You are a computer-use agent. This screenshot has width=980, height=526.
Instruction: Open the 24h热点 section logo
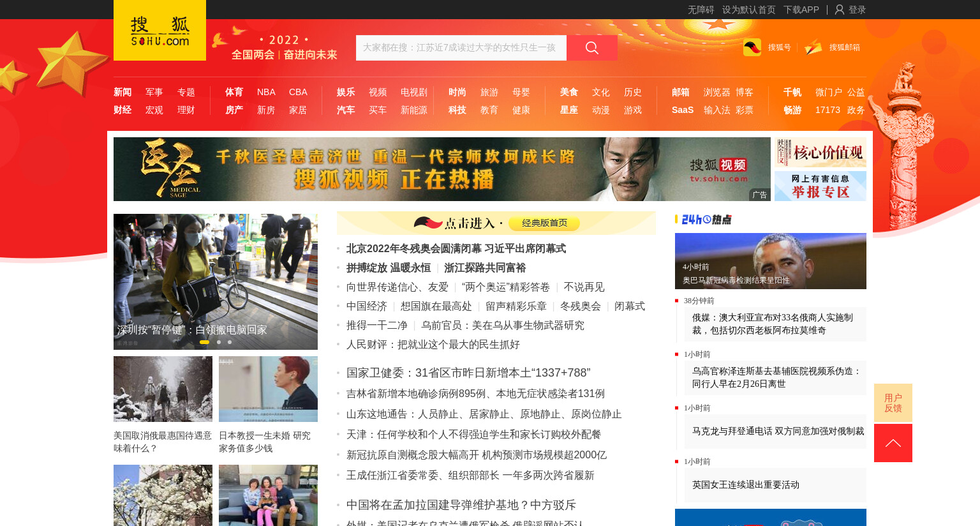point(706,220)
